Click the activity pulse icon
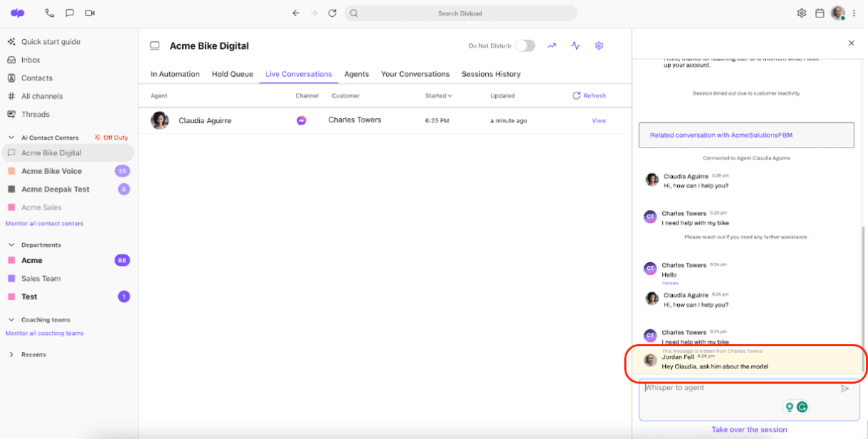The image size is (868, 439). 575,46
